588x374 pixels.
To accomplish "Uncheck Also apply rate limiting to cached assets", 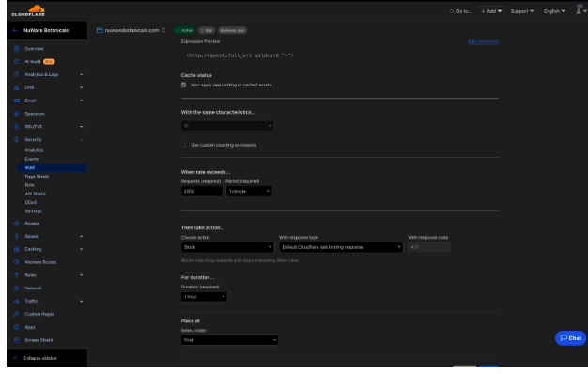I will tap(184, 85).
